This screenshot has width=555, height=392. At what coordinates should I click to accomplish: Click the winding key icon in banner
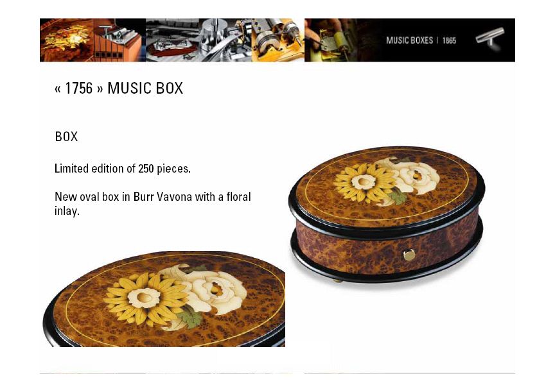[x=490, y=38]
